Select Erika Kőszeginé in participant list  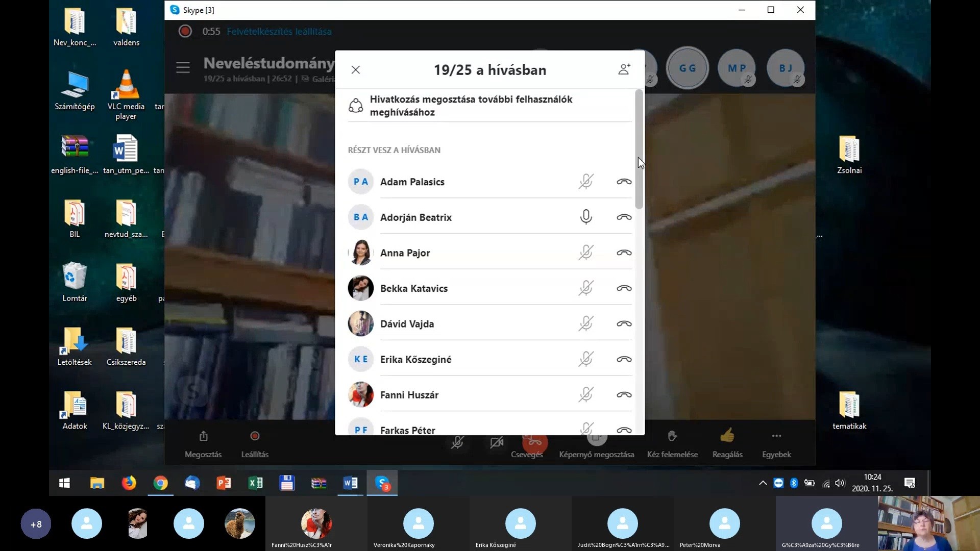pos(415,360)
